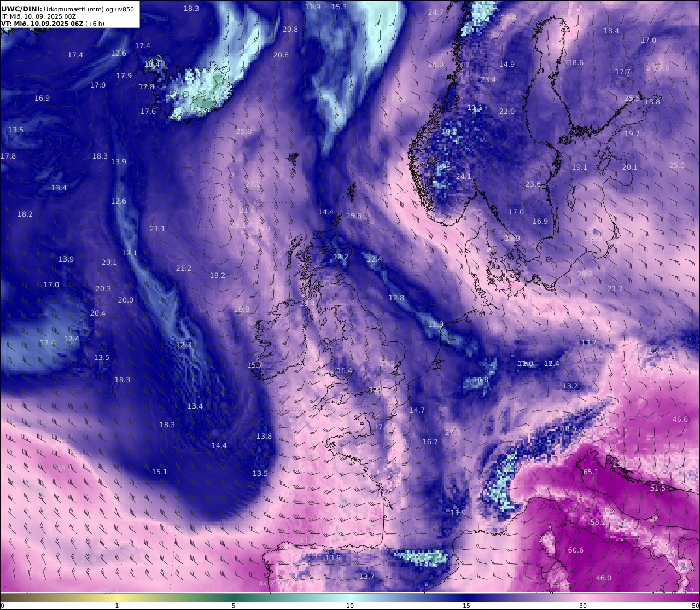Image resolution: width=700 pixels, height=610 pixels.
Task: Click the value label '58.2'
Action: [x=599, y=522]
